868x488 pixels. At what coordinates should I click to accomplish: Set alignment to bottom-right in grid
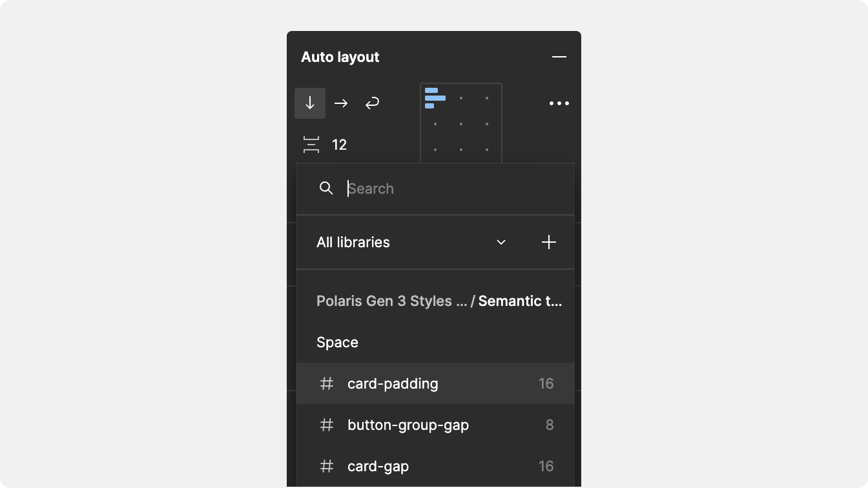(x=487, y=150)
